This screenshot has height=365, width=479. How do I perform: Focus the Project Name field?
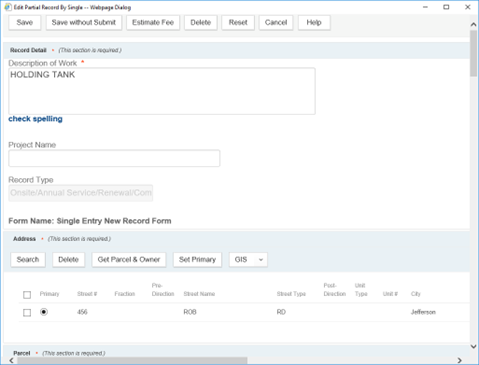pyautogui.click(x=114, y=158)
